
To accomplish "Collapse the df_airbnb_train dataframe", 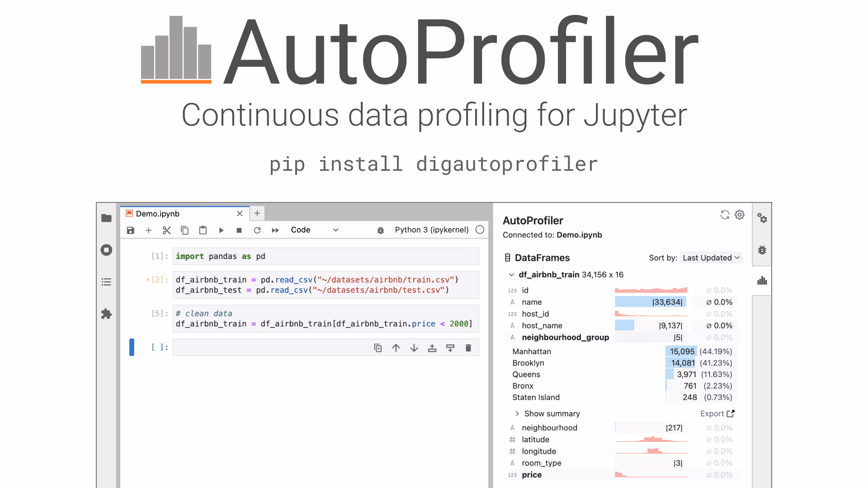I will [511, 275].
